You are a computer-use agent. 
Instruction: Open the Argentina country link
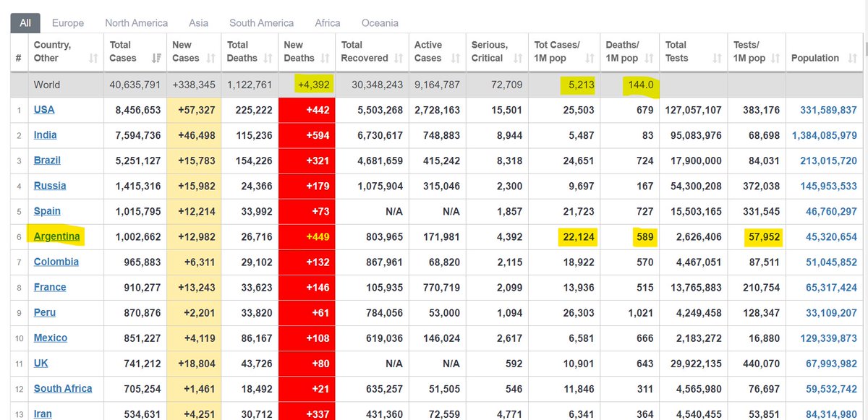pyautogui.click(x=57, y=236)
